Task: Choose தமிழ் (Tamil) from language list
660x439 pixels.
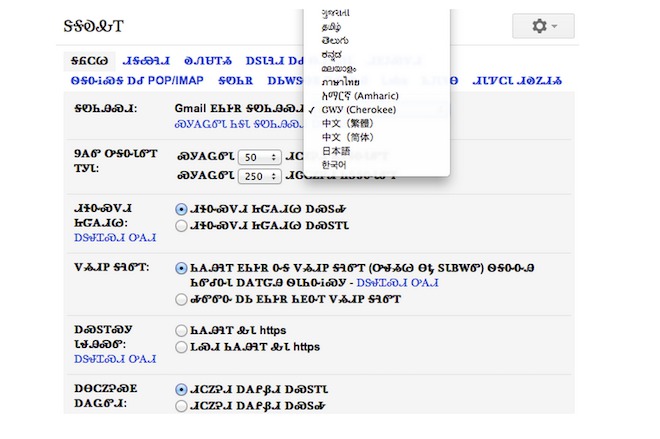Action: (331, 27)
